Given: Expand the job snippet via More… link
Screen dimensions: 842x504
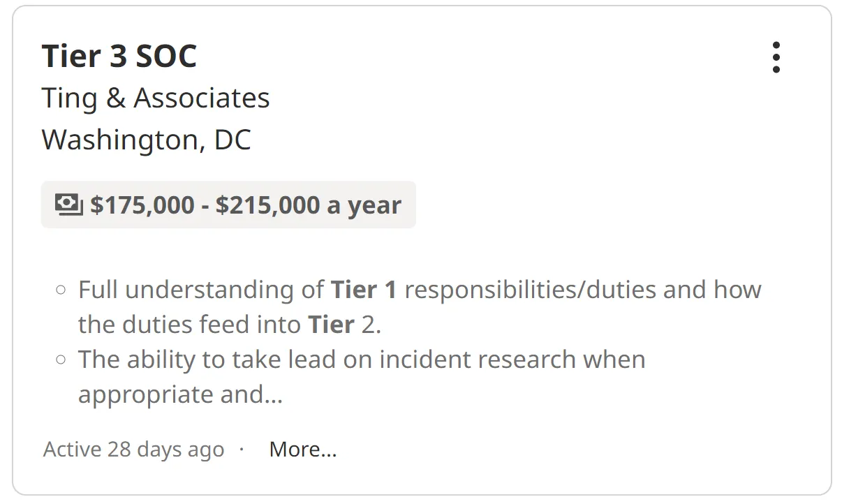Looking at the screenshot, I should pos(303,450).
